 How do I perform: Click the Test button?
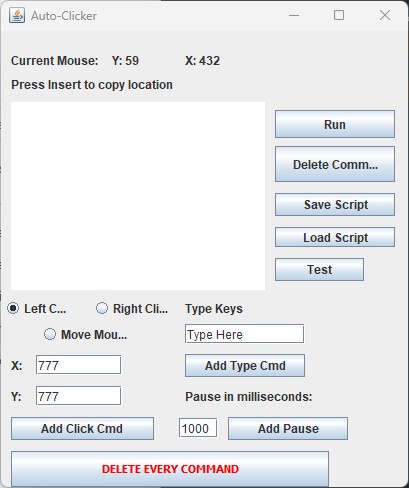[319, 269]
